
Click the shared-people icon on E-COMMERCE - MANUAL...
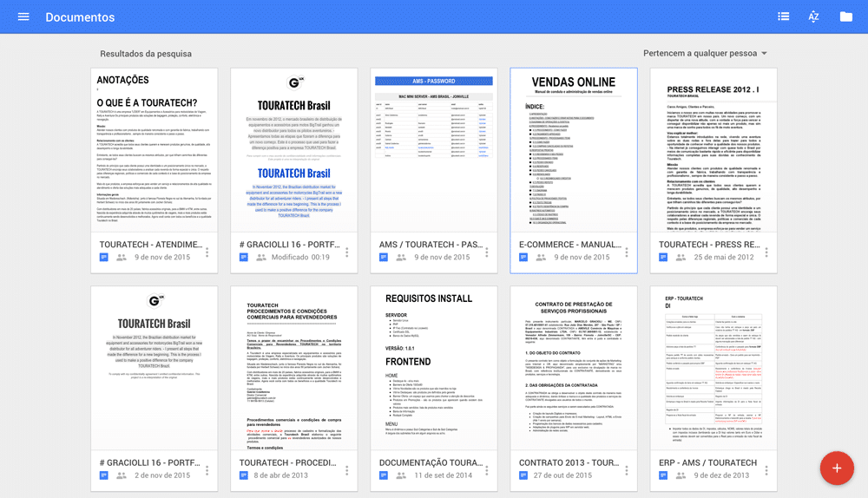coord(541,258)
